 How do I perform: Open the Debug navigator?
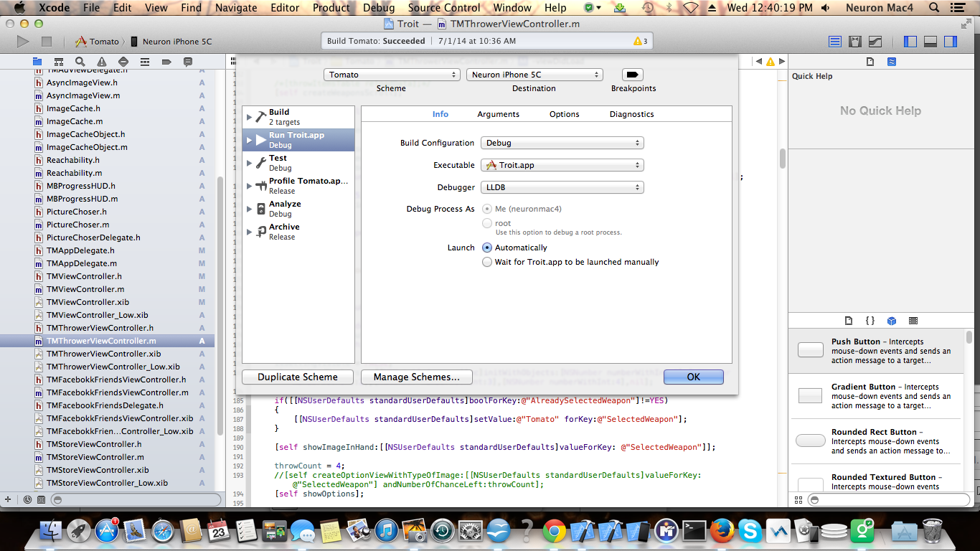coord(145,62)
